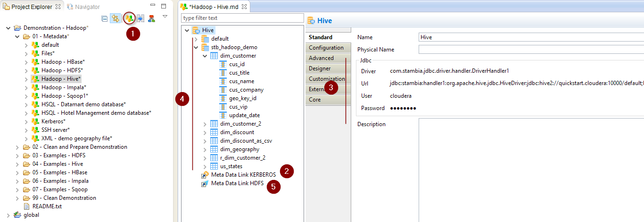644x222 pixels.
Task: Expand the default schema in Hive tree
Action: [196, 39]
